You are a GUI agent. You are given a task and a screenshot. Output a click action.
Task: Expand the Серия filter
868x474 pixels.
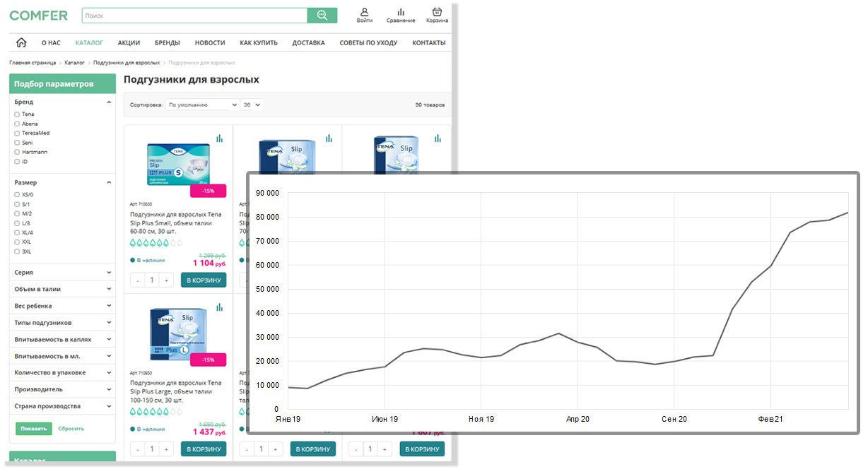coord(62,272)
